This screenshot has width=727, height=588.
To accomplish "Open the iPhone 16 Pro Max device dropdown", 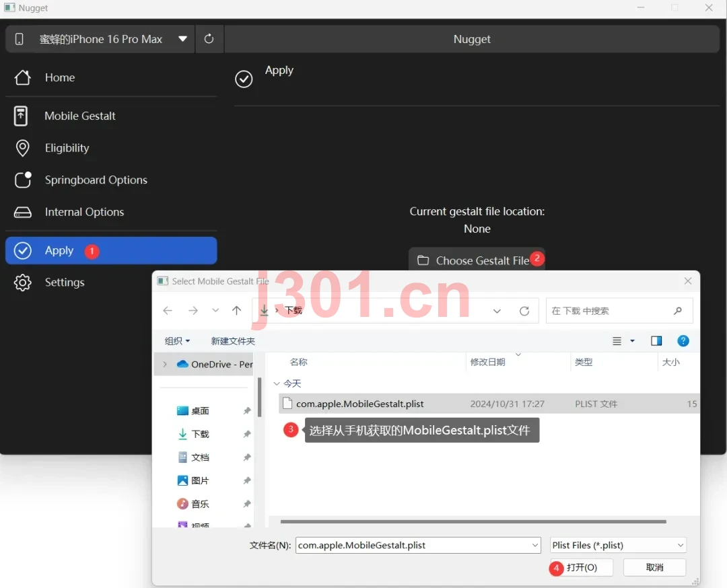I will [182, 39].
